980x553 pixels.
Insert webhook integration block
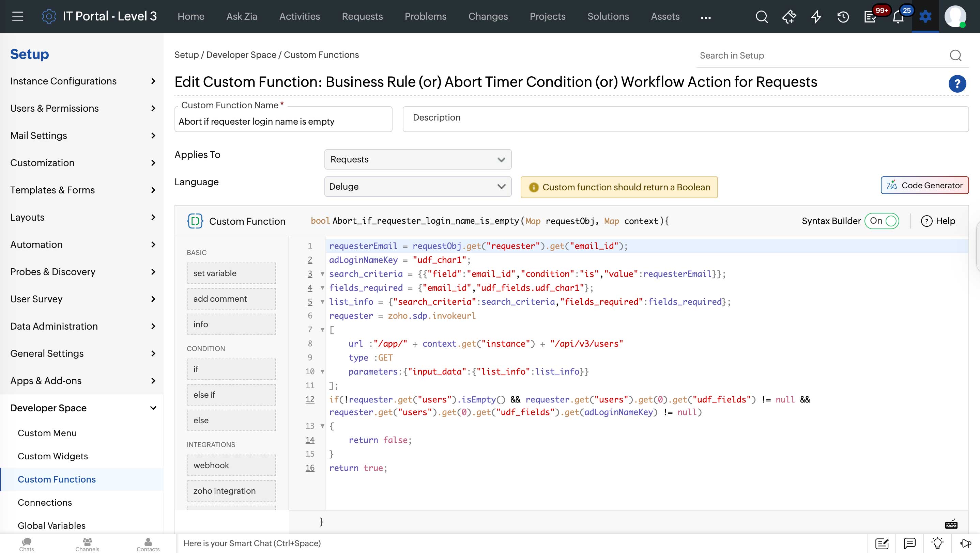[x=231, y=465]
